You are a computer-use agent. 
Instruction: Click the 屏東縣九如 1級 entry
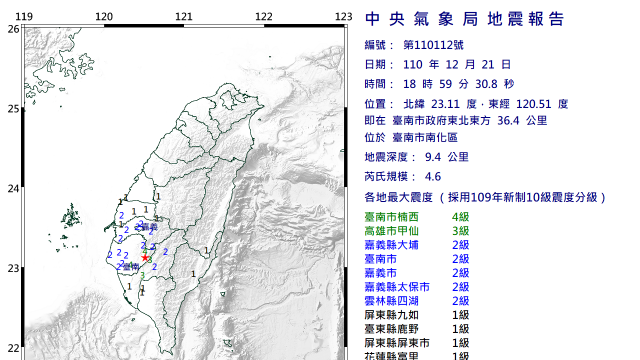point(417,315)
